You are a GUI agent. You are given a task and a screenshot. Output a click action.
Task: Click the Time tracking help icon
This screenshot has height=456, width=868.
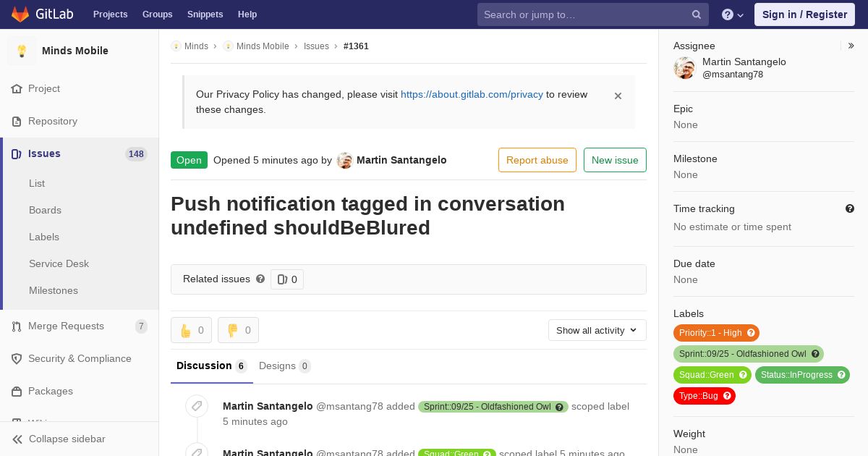850,208
